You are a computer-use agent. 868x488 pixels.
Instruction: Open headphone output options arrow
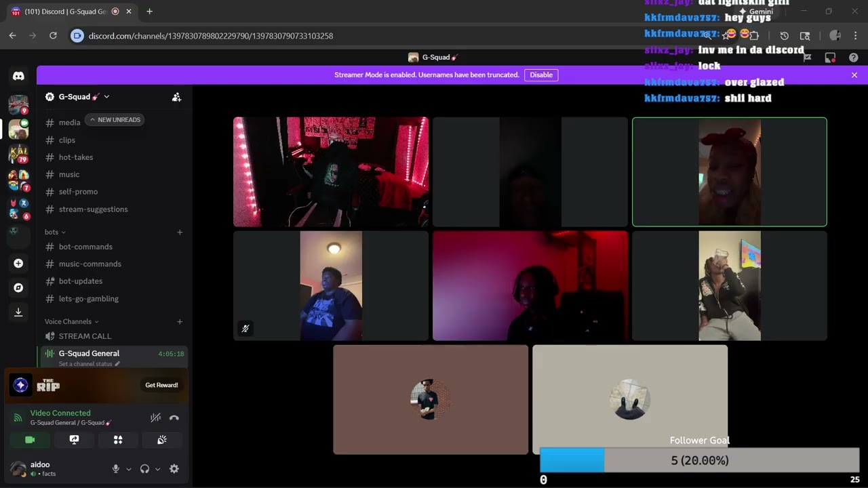(157, 468)
